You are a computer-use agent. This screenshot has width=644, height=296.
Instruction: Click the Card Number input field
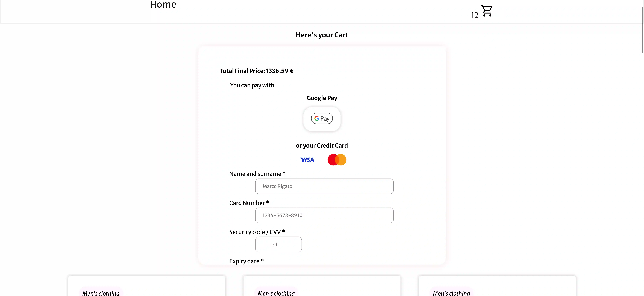(x=324, y=215)
